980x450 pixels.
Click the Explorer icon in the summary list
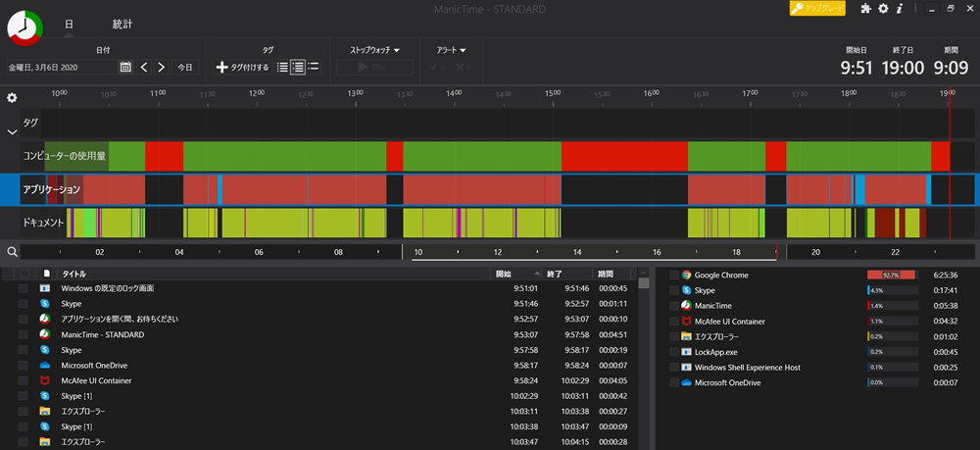coord(686,336)
